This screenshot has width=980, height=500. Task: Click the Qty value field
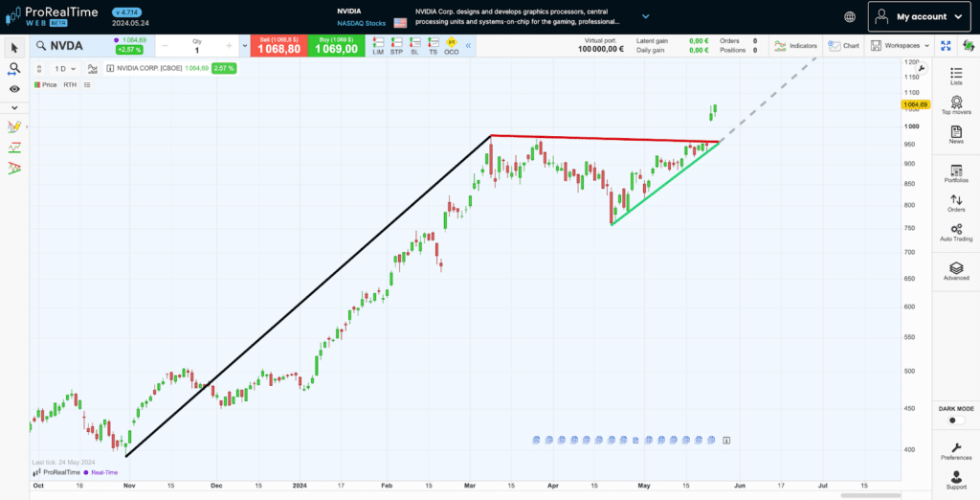point(197,50)
